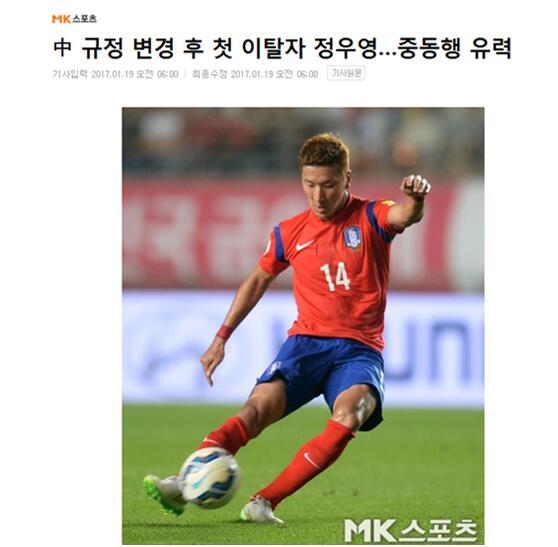
Task: Click the MK스포츠 logo at page top
Action: [74, 19]
